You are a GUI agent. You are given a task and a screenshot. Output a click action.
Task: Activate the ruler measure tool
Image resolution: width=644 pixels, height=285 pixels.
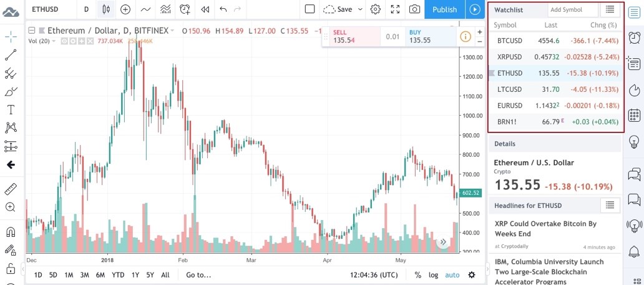(x=11, y=189)
